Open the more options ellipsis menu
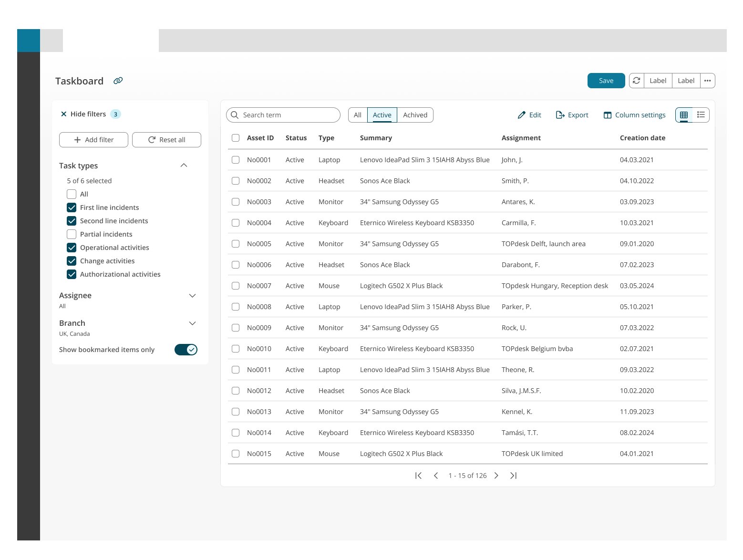743x560 pixels. pos(708,81)
